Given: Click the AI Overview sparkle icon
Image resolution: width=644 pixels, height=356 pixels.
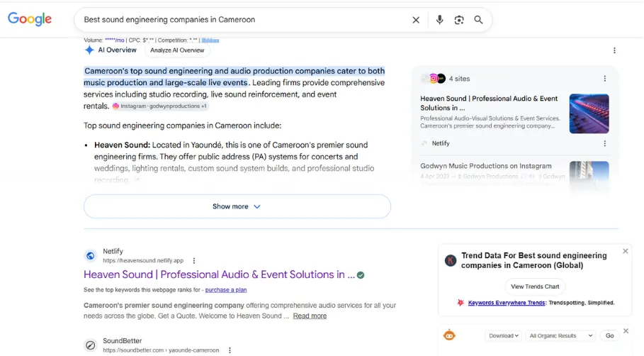Looking at the screenshot, I should click(x=89, y=50).
